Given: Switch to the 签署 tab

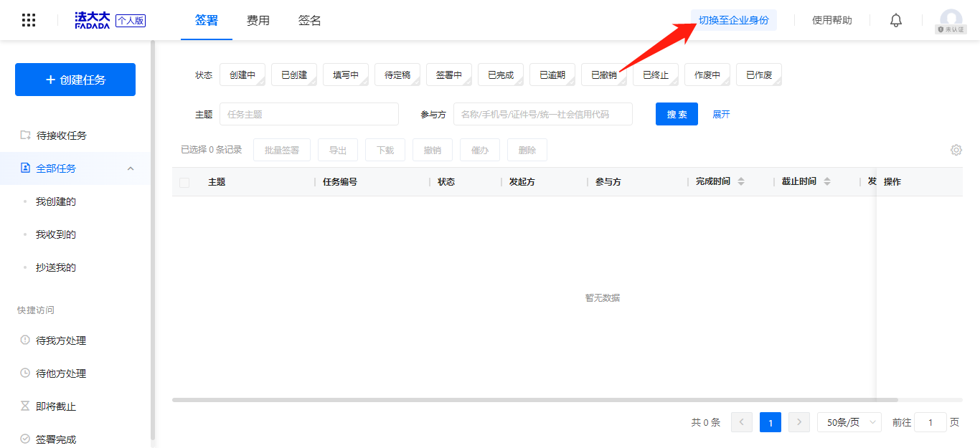Looking at the screenshot, I should [207, 20].
